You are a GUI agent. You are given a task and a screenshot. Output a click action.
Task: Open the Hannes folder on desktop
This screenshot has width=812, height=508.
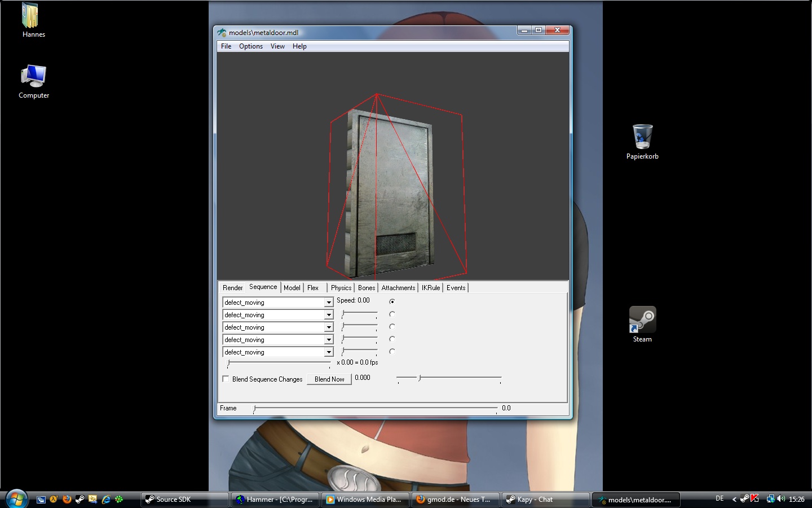30,16
